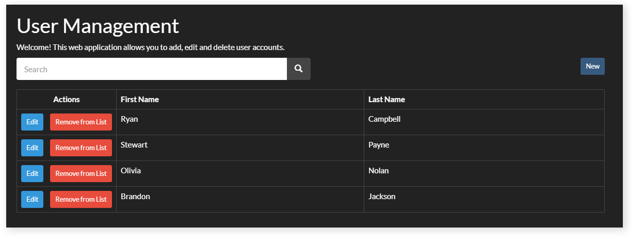Click the first name cell Ryan
The image size is (644, 243).
(x=130, y=119)
